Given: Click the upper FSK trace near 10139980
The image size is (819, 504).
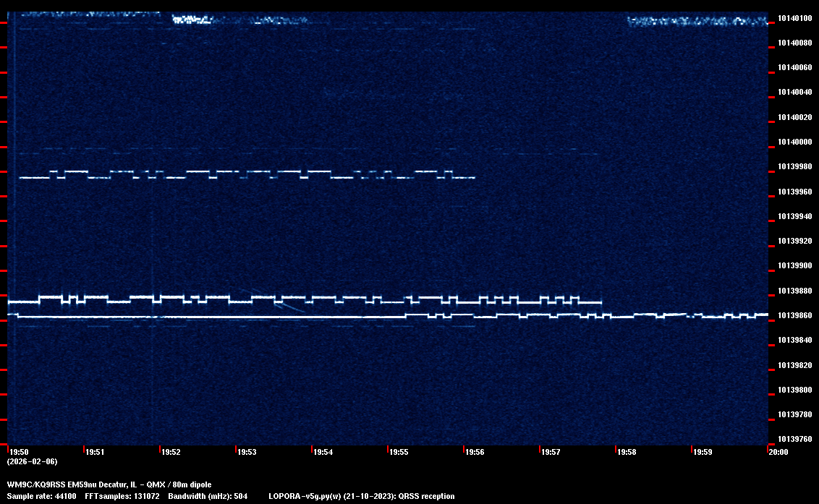Looking at the screenshot, I should click(246, 174).
